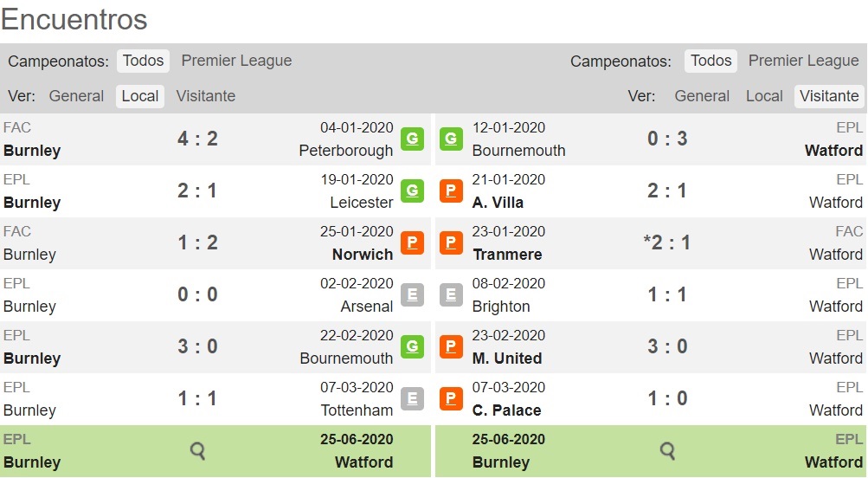Click grey E badge beside Arsenal
This screenshot has height=478, width=868.
413,294
